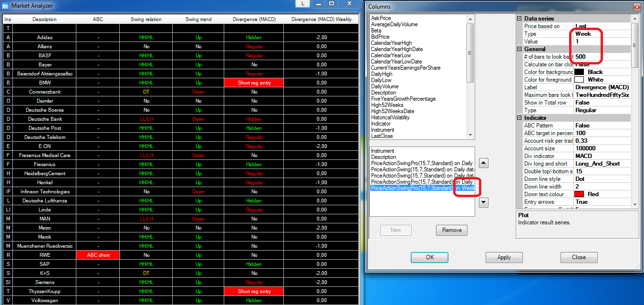Select Beta in available columns list
Viewport: 644px width, 305px height.
click(x=376, y=31)
